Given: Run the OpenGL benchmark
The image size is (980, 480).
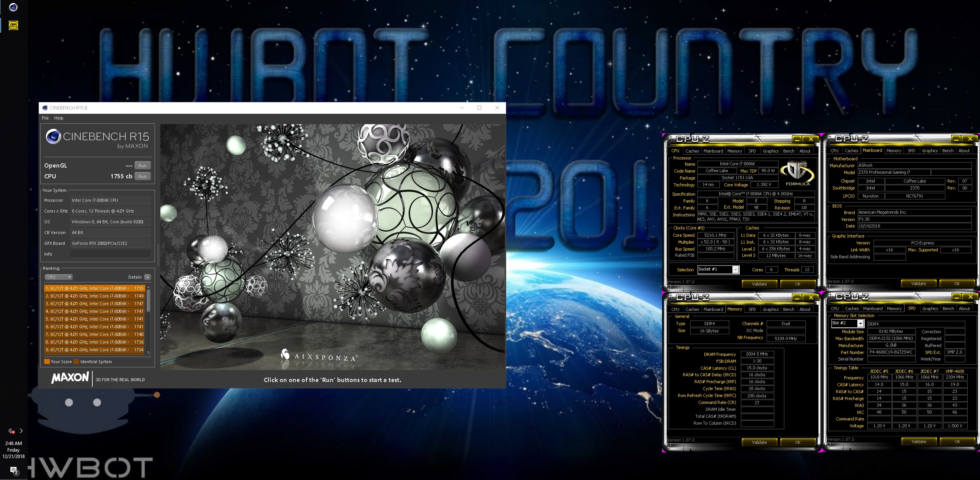Looking at the screenshot, I should pyautogui.click(x=142, y=166).
